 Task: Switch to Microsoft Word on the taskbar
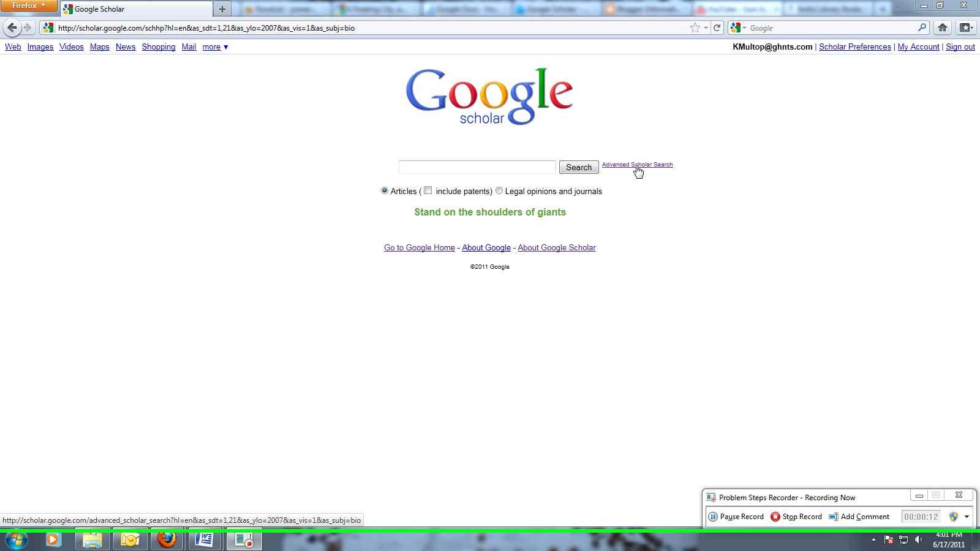pos(205,540)
